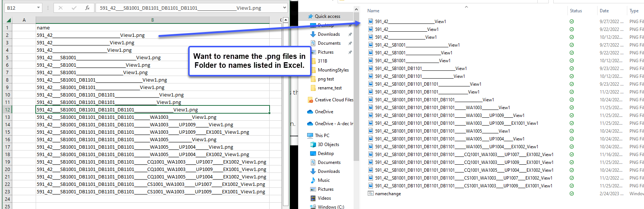Screen dimensions: 644x209
Task: Select file ending 'CQ1001_WA1005___UP1004___EX1002_View1' in Explorer
Action: tap(464, 170)
